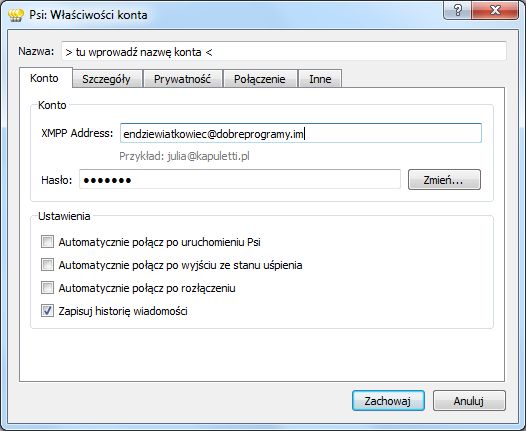Click the Ustawienia group heading
The image size is (526, 431).
[x=64, y=216]
